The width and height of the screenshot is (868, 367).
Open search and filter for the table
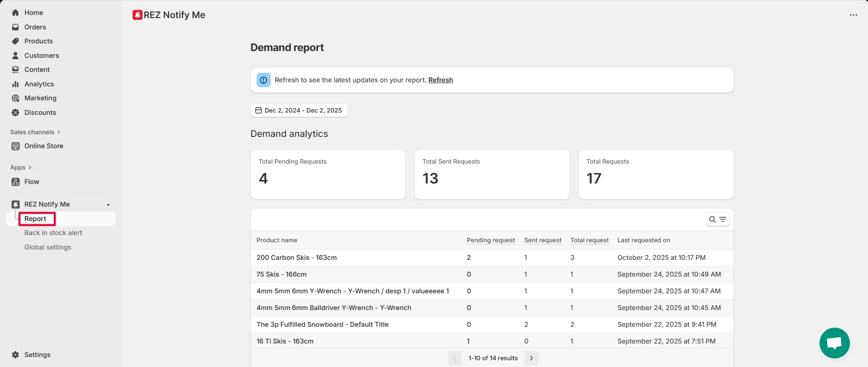click(718, 219)
